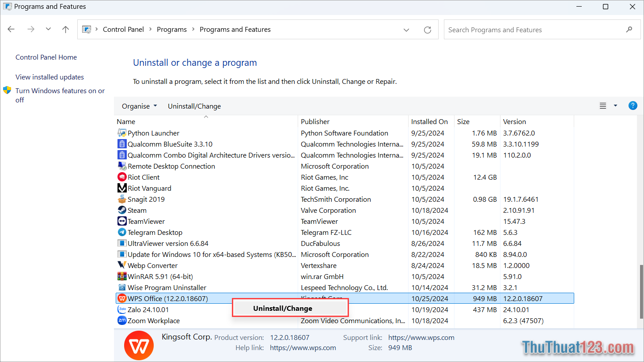
Task: Select the Steam row name
Action: 137,210
